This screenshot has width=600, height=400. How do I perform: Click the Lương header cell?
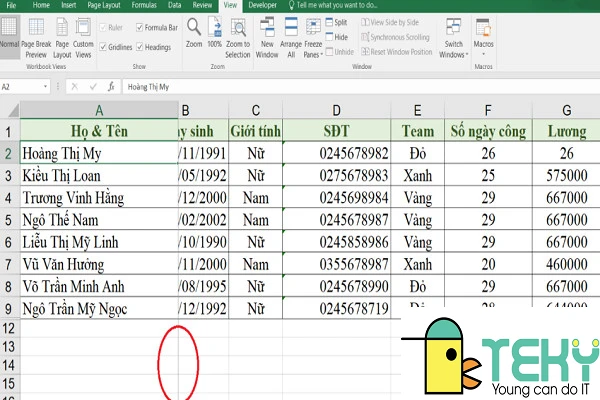pyautogui.click(x=566, y=131)
